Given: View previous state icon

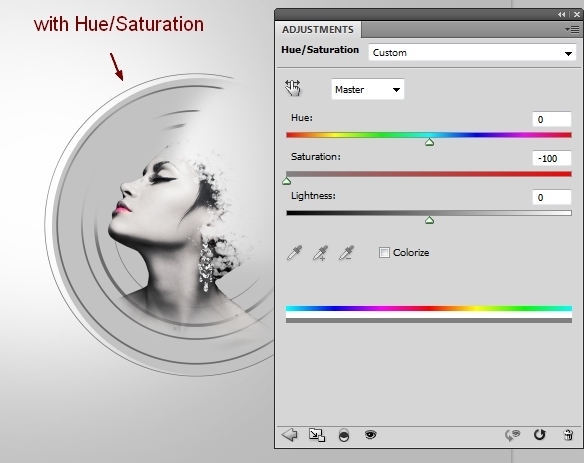Looking at the screenshot, I should point(512,435).
